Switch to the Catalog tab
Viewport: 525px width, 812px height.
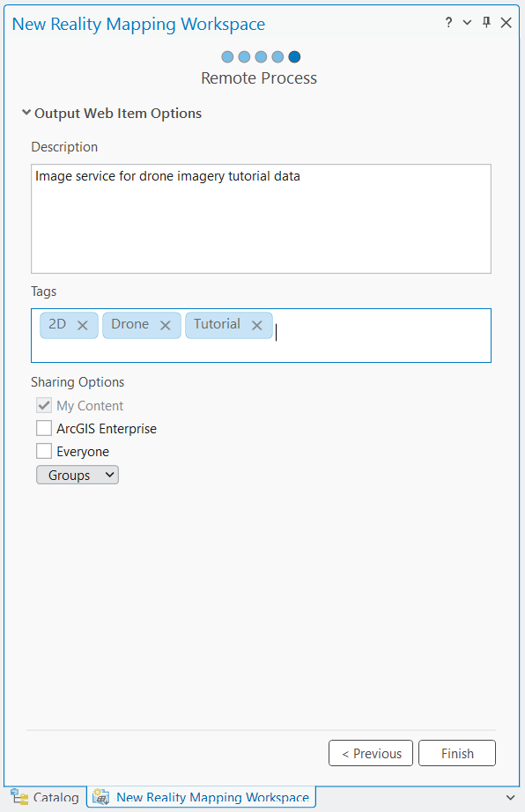[45, 797]
